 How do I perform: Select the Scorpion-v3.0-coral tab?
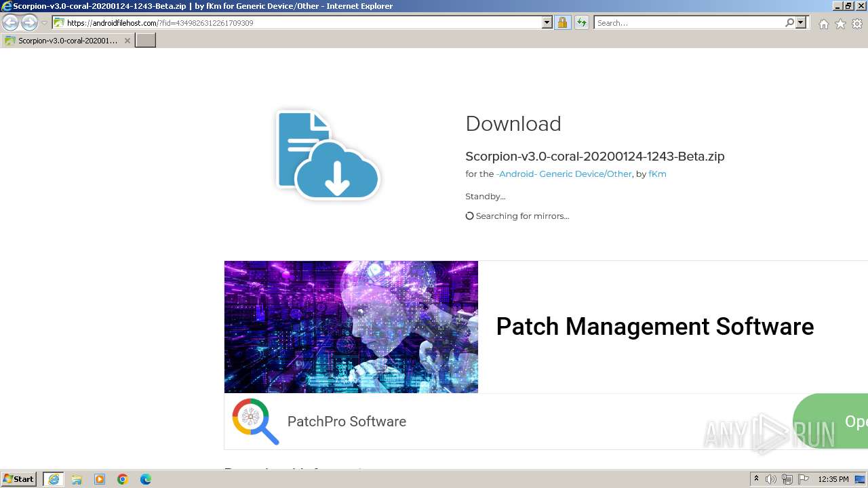(x=67, y=41)
